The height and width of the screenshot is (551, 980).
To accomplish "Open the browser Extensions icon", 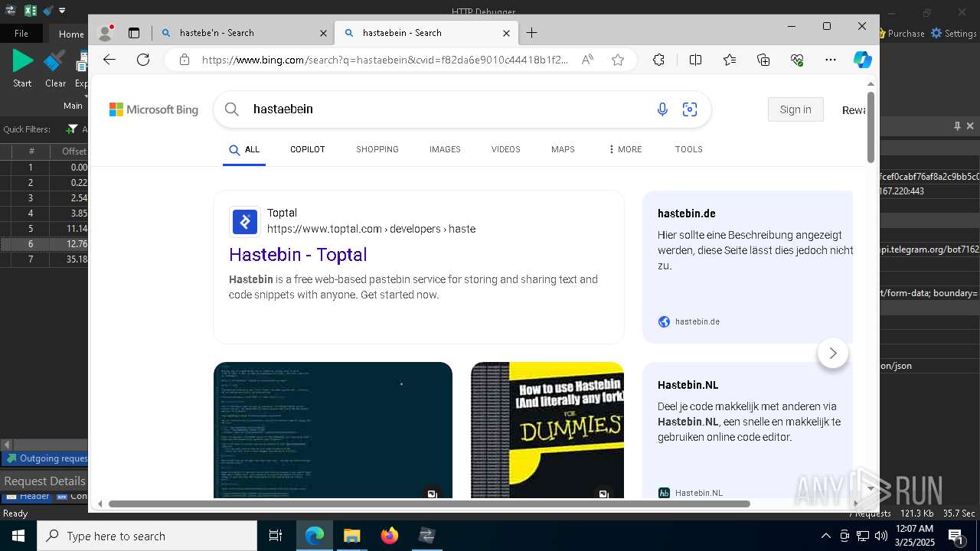I will (658, 60).
